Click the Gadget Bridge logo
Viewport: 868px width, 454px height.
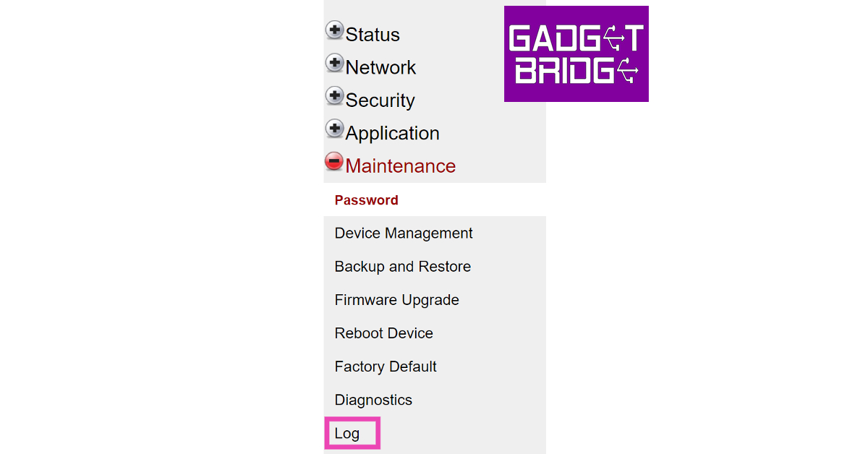(x=576, y=54)
